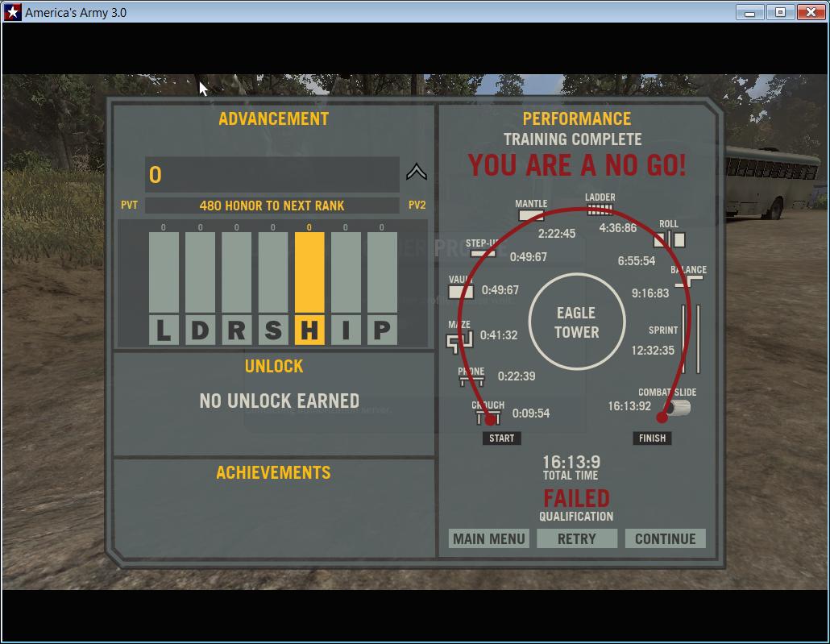
Task: Click the Prone time 0:22:39
Action: (x=516, y=376)
